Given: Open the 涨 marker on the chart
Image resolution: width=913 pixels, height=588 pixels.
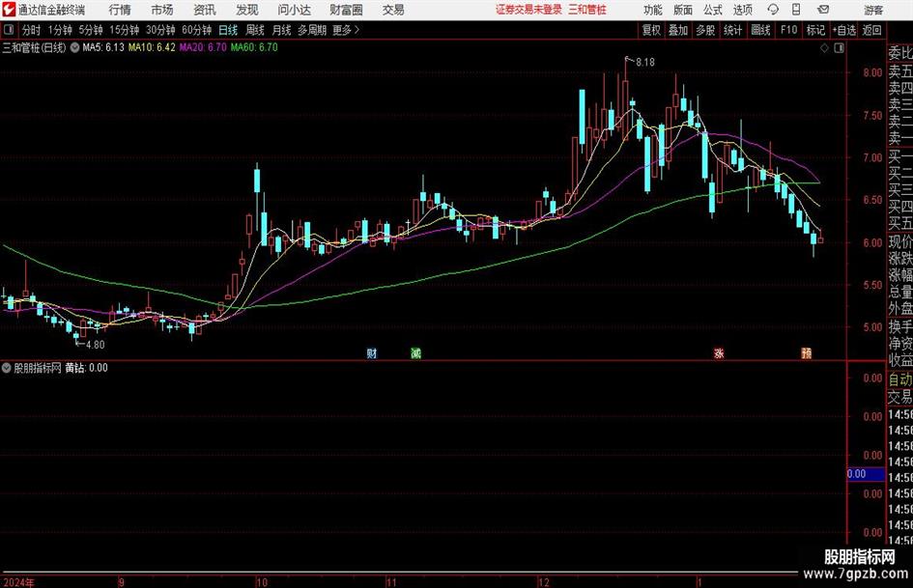Looking at the screenshot, I should point(719,352).
